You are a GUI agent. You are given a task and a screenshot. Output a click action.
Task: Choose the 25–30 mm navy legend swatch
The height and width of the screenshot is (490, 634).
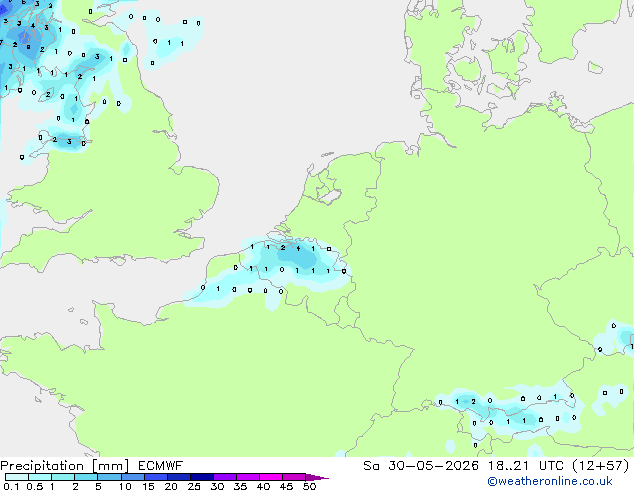[x=201, y=477]
